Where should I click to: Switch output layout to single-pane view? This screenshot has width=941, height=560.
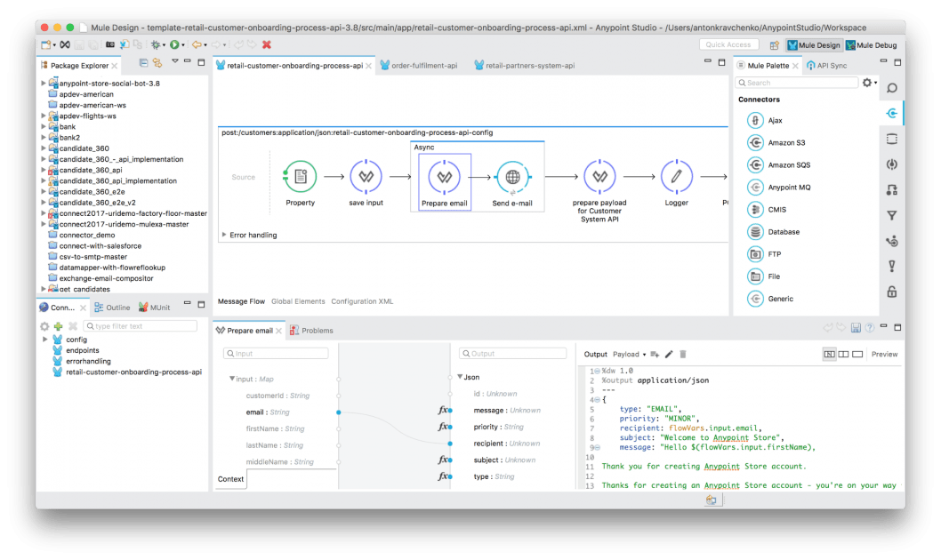click(857, 354)
